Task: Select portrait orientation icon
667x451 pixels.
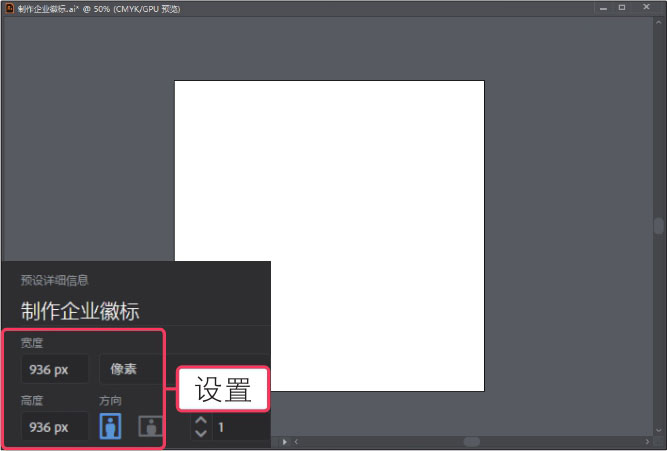Action: click(110, 426)
